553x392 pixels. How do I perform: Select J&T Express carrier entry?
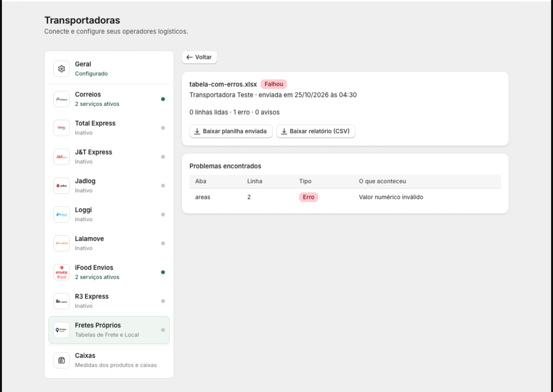109,157
